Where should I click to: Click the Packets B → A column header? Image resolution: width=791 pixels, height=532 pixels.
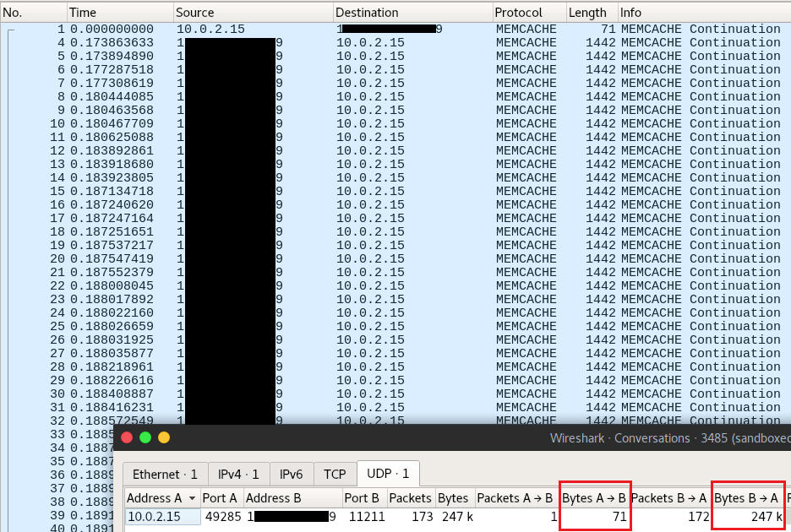click(670, 498)
